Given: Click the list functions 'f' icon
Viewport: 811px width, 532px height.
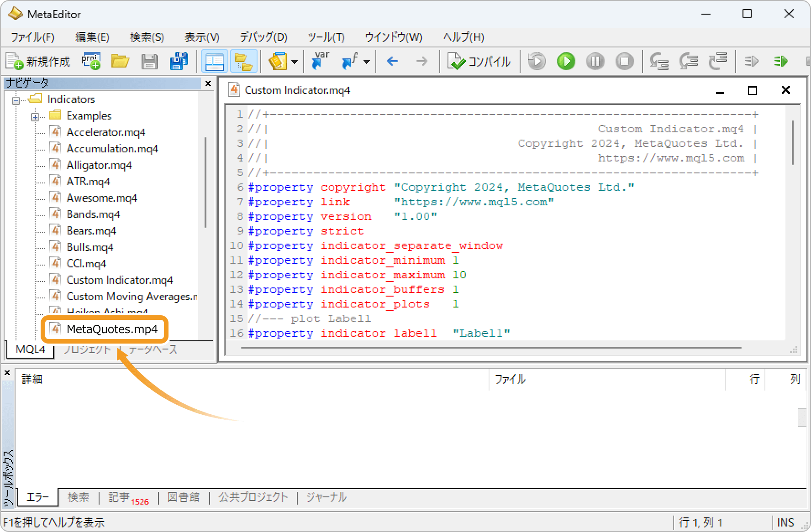Looking at the screenshot, I should click(x=350, y=61).
